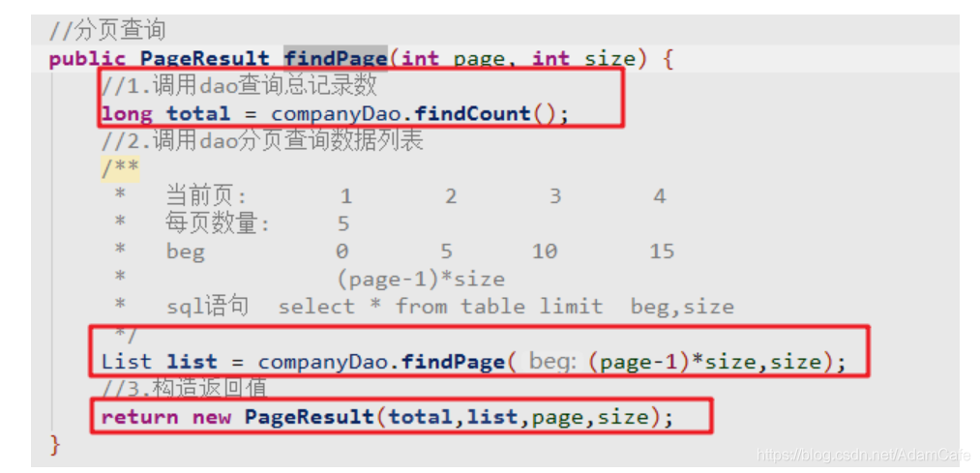
Task: Click the "beg:" parameter hint
Action: [x=552, y=362]
